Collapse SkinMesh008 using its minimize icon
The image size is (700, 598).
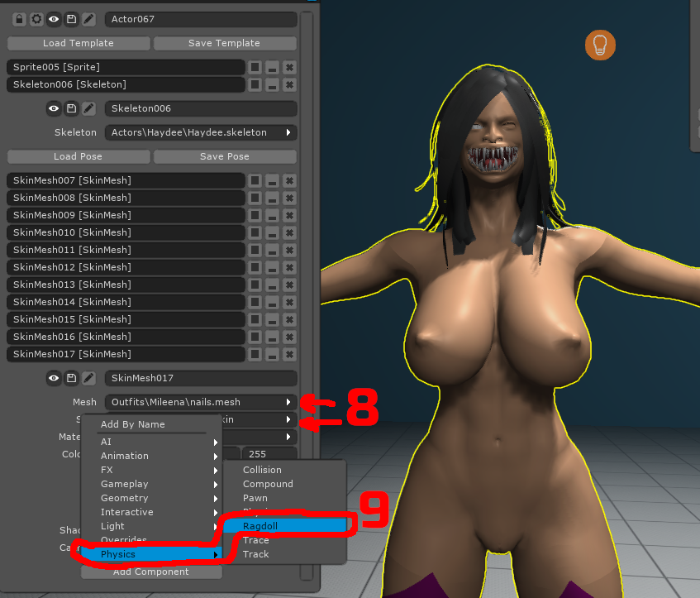[272, 198]
